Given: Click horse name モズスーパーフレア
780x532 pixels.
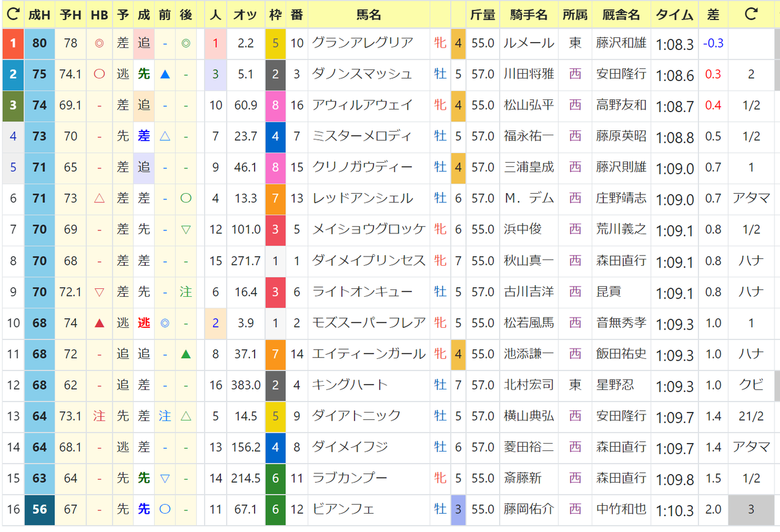Looking at the screenshot, I should click(369, 322).
